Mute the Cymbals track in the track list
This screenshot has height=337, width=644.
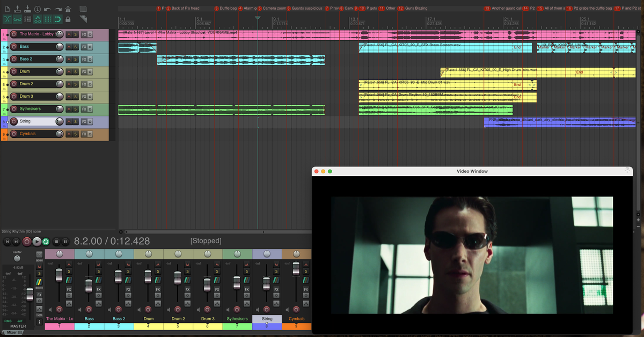69,134
